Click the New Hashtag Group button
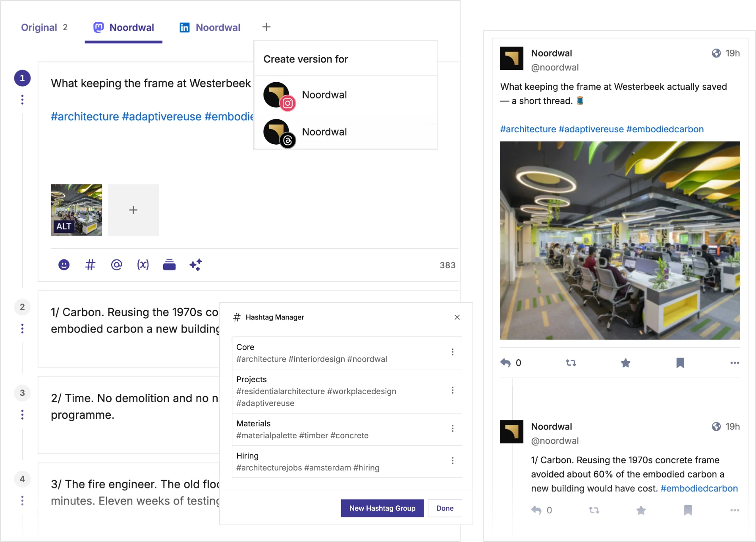756x542 pixels. (x=382, y=508)
